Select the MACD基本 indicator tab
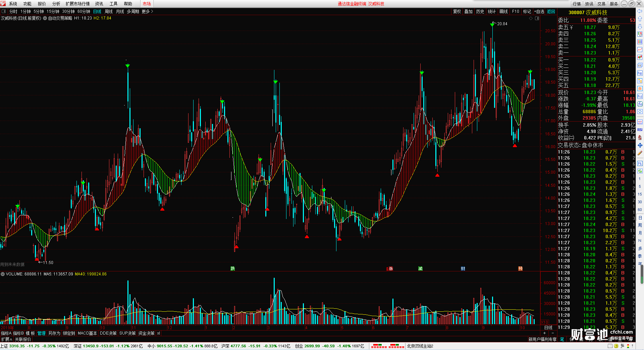The height and width of the screenshot is (350, 644). point(87,333)
